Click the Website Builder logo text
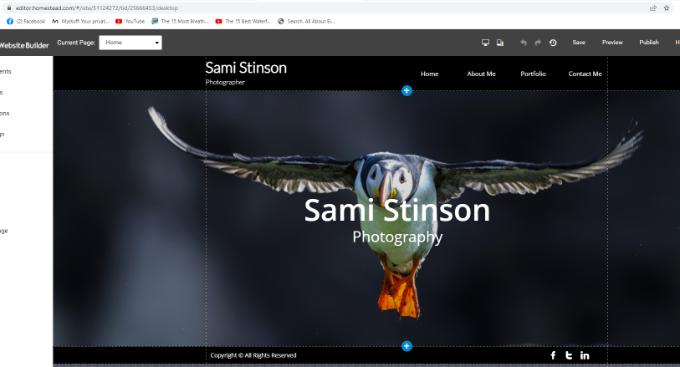The image size is (680, 367). pos(24,45)
